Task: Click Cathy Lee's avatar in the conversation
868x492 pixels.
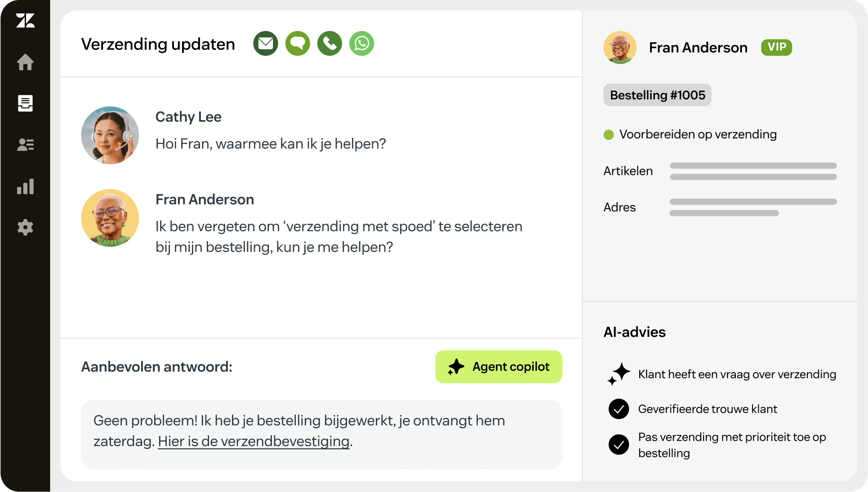Action: click(x=110, y=135)
